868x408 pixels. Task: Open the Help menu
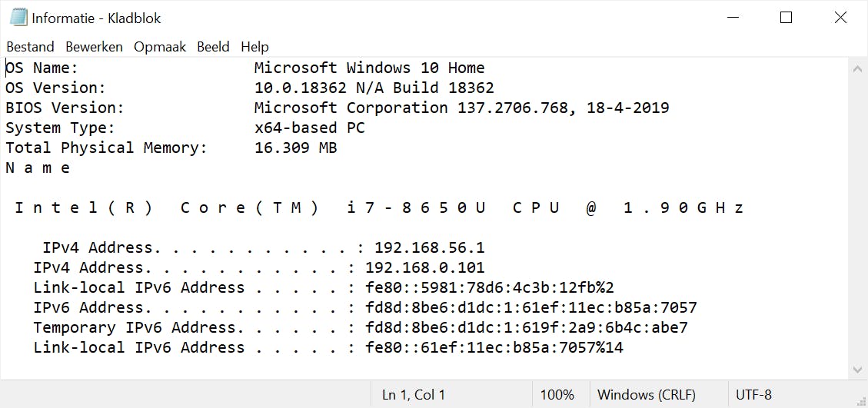click(x=254, y=47)
